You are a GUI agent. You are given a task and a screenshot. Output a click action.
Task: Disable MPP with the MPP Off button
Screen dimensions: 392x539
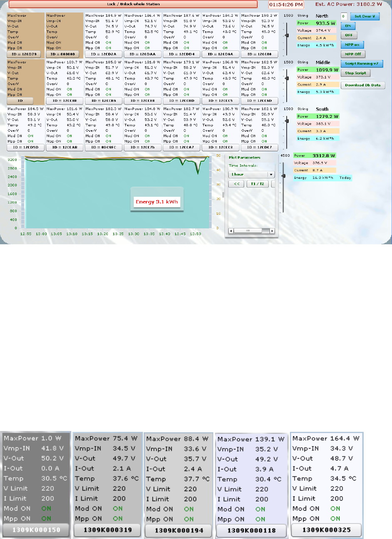point(353,54)
